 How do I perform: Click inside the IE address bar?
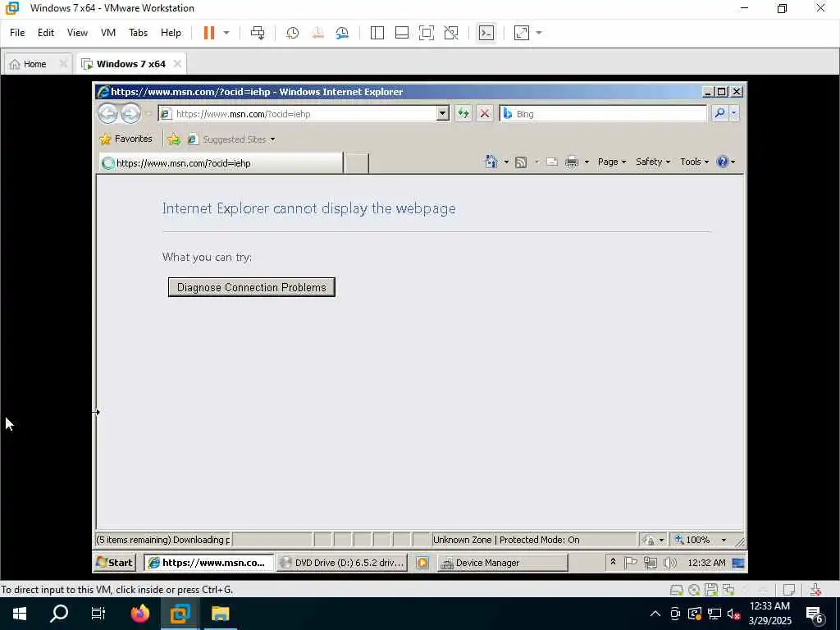(x=298, y=113)
